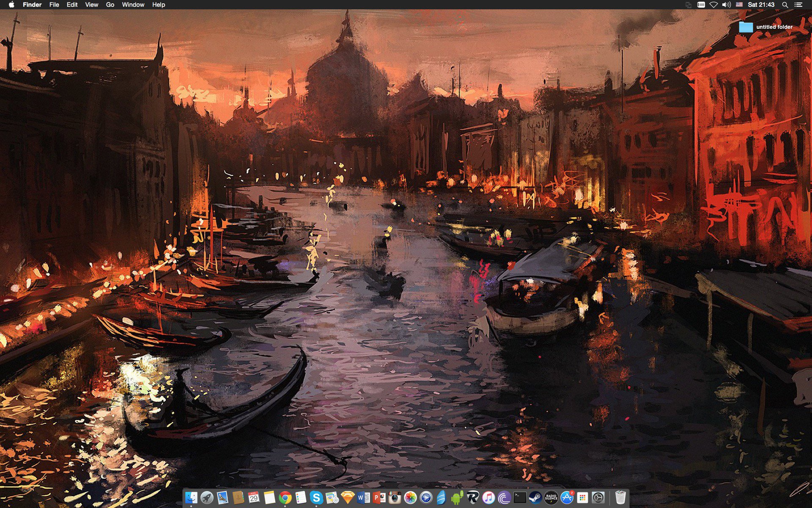812x508 pixels.
Task: Open Spotlight search magnifier
Action: [785, 5]
